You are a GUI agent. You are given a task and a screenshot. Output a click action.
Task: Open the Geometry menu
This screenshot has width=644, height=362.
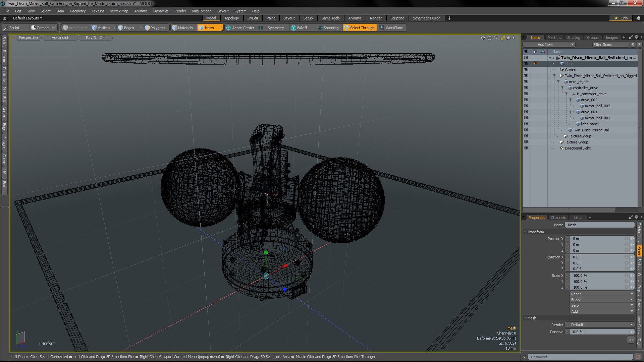(77, 11)
